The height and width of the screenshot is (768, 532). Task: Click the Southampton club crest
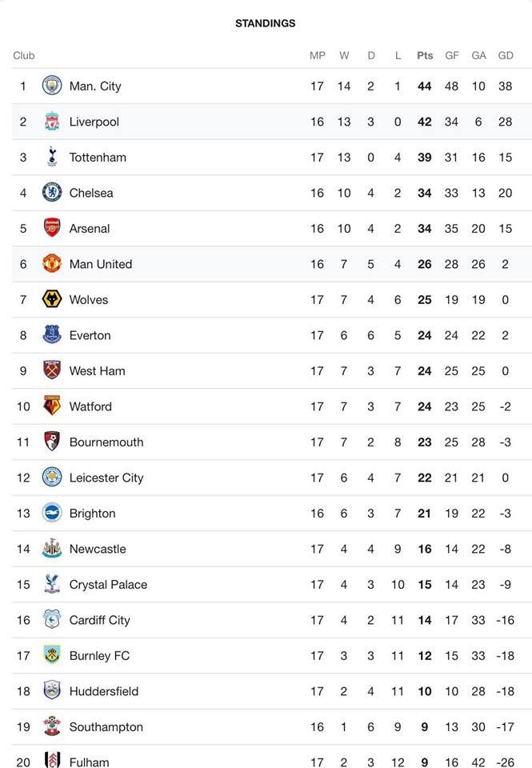tap(52, 726)
